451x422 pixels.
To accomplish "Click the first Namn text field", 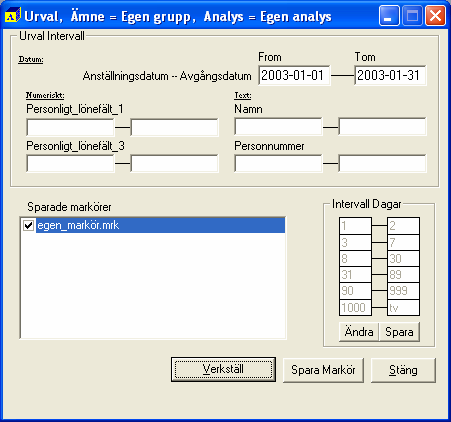I will pyautogui.click(x=278, y=126).
